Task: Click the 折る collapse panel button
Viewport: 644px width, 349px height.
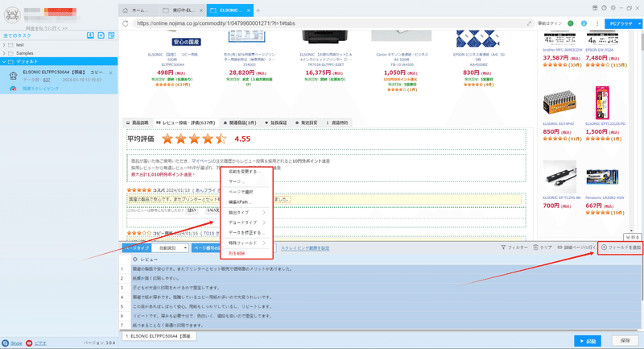Action: (632, 237)
